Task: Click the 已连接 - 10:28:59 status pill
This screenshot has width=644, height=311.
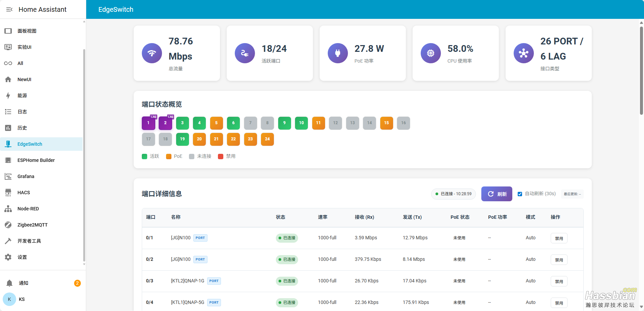Action: tap(453, 194)
